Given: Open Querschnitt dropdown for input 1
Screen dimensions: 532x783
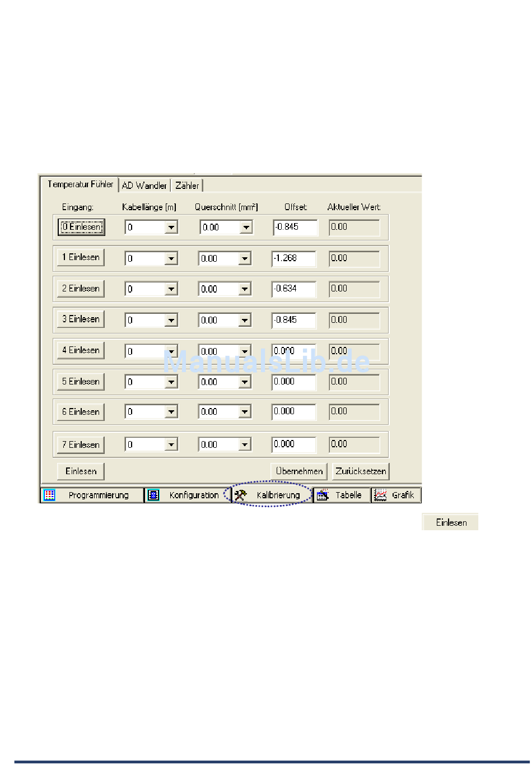Looking at the screenshot, I should (x=245, y=259).
